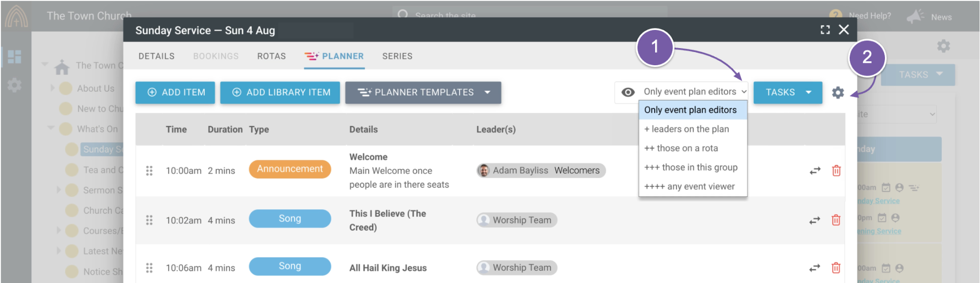Click the 10:00am time cell

183,171
